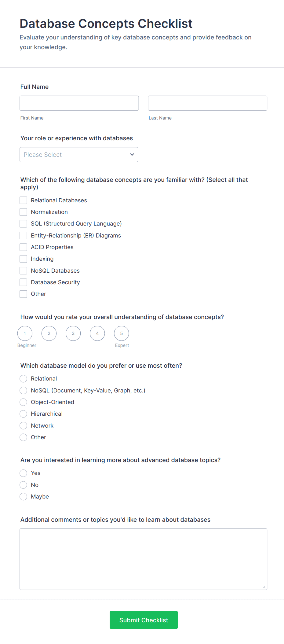
Task: Toggle the ACID Properties checkbox
Action: pyautogui.click(x=23, y=247)
